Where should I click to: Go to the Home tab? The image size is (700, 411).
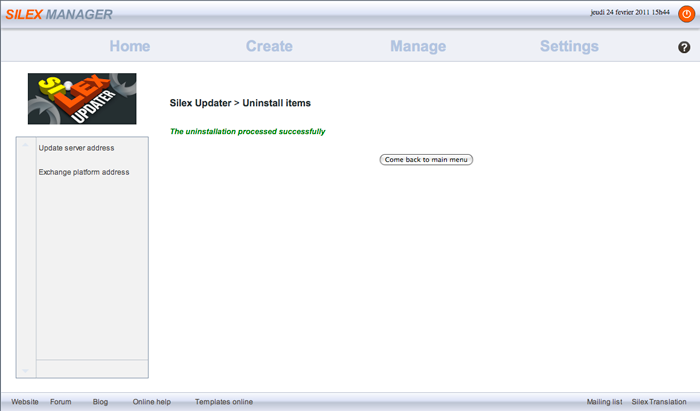point(130,46)
